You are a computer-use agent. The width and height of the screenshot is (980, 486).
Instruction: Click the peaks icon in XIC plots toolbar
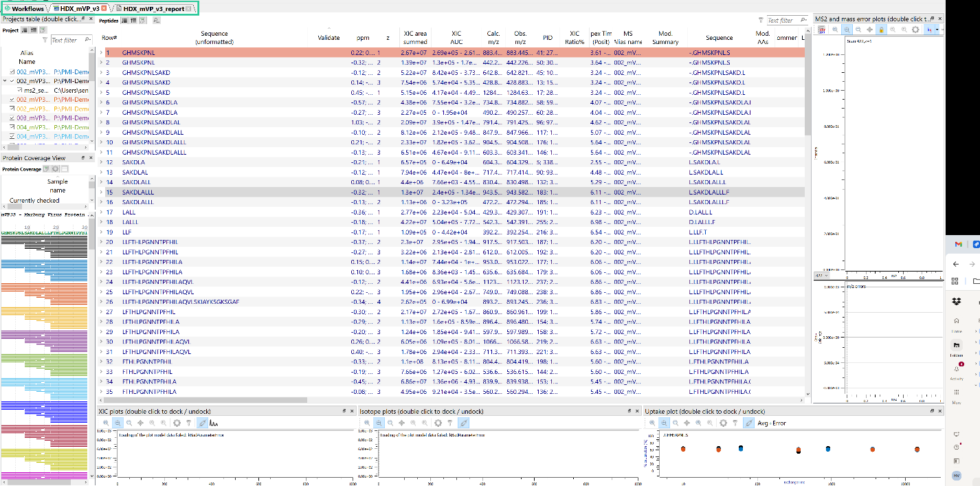pyautogui.click(x=214, y=423)
